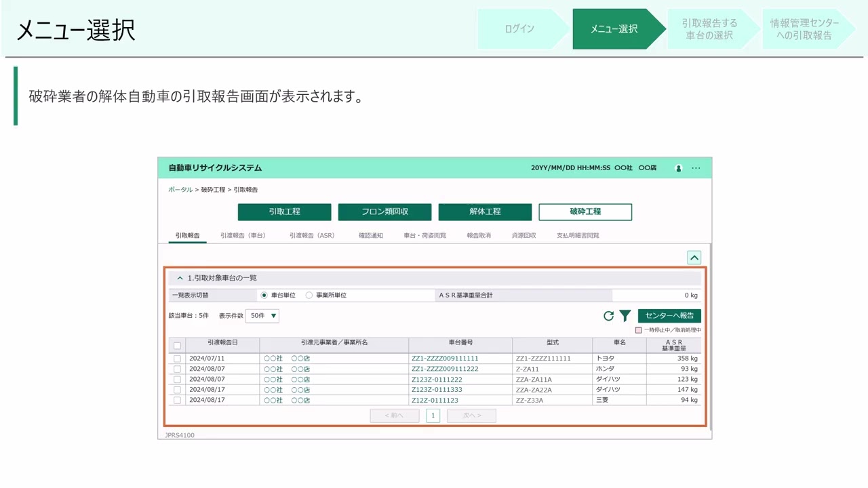Viewport: 868px width, 488px height.
Task: Check the row for ZZ1-ZZZZ009111222
Action: pyautogui.click(x=178, y=369)
